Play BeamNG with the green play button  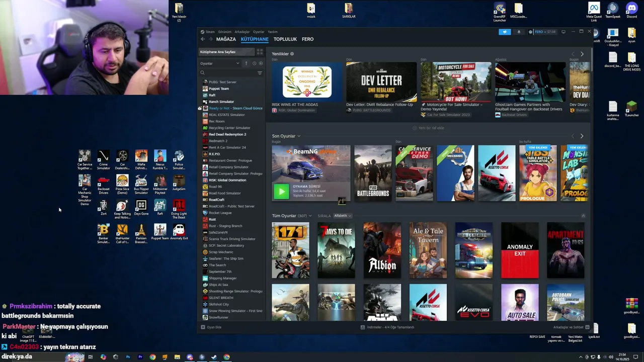tap(281, 191)
